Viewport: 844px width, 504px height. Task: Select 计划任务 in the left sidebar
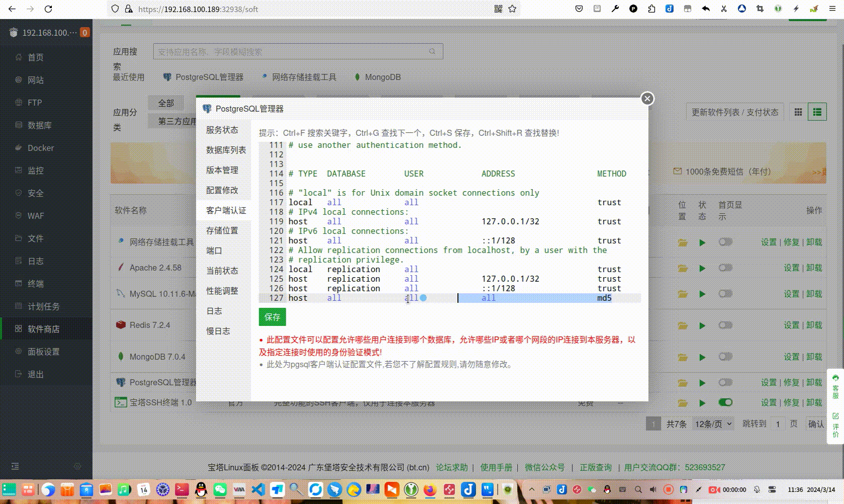[46, 306]
